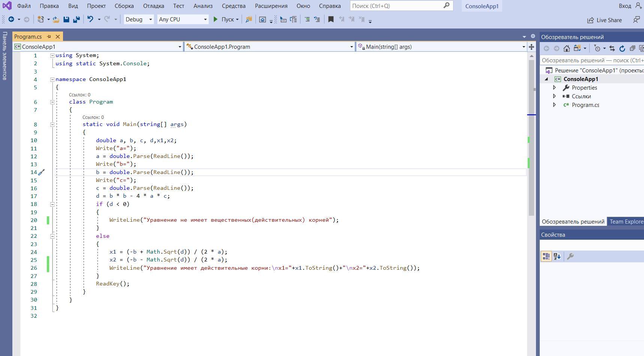Collapse all items in Solution Explorer
Screen dimensions: 644x356
coord(632,48)
